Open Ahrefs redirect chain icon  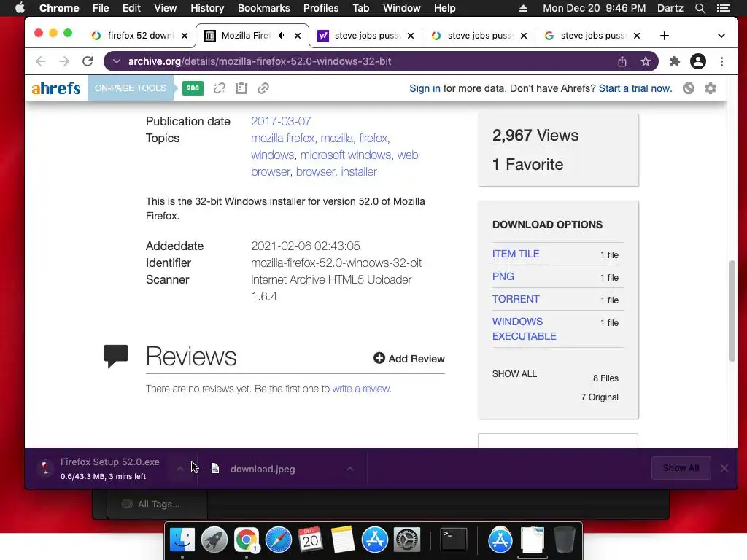[x=219, y=88]
